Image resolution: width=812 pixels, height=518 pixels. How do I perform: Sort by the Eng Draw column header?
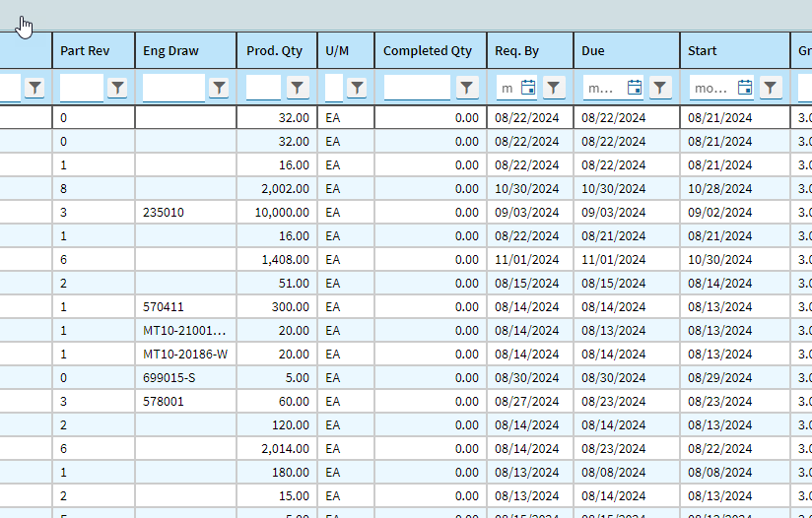[x=186, y=50]
